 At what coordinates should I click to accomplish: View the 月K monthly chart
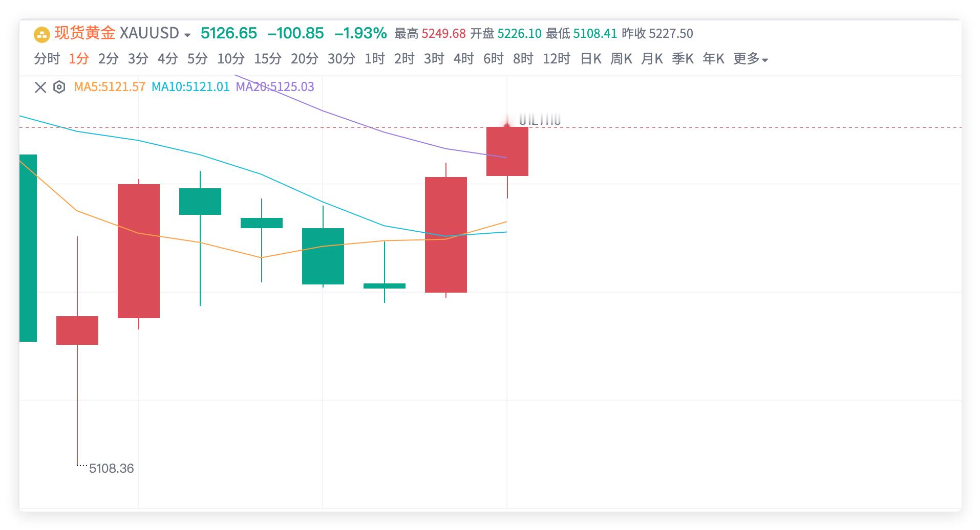[x=653, y=59]
